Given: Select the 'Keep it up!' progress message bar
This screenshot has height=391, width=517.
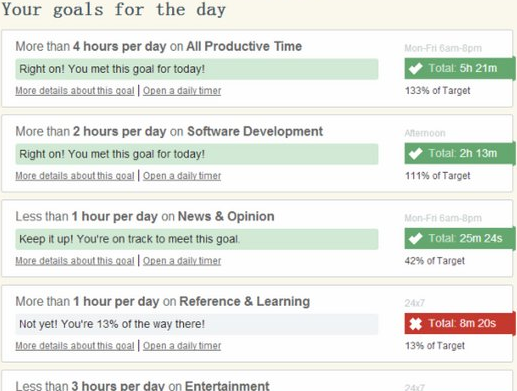Looking at the screenshot, I should (197, 239).
